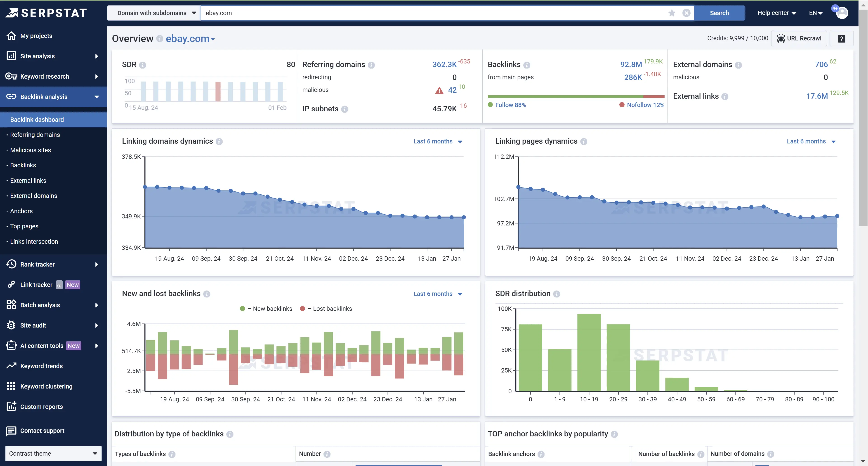The width and height of the screenshot is (868, 466).
Task: Expand the Keyword research submenu arrow
Action: click(97, 76)
